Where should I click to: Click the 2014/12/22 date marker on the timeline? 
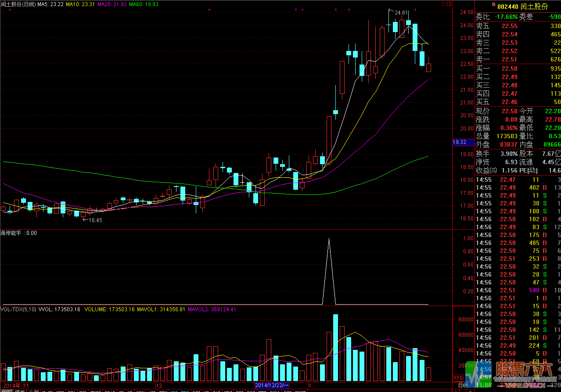(273, 385)
